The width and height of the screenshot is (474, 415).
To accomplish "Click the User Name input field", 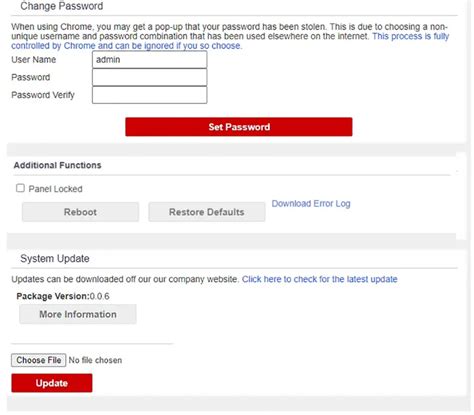I will tap(149, 60).
